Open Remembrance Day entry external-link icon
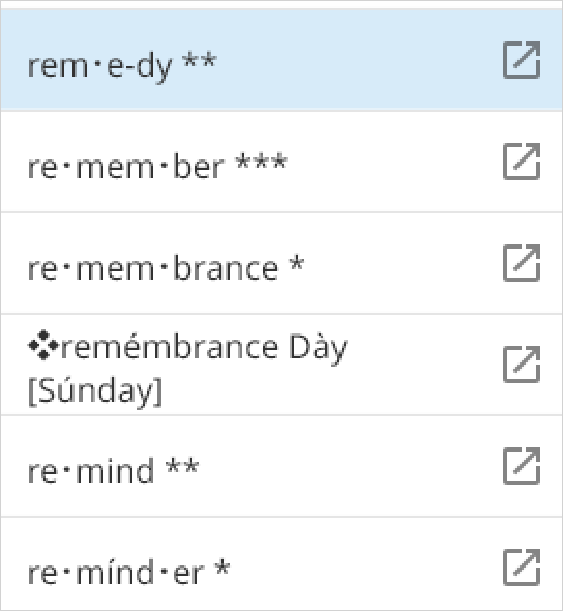Viewport: 564px width, 611px height. pyautogui.click(x=522, y=364)
